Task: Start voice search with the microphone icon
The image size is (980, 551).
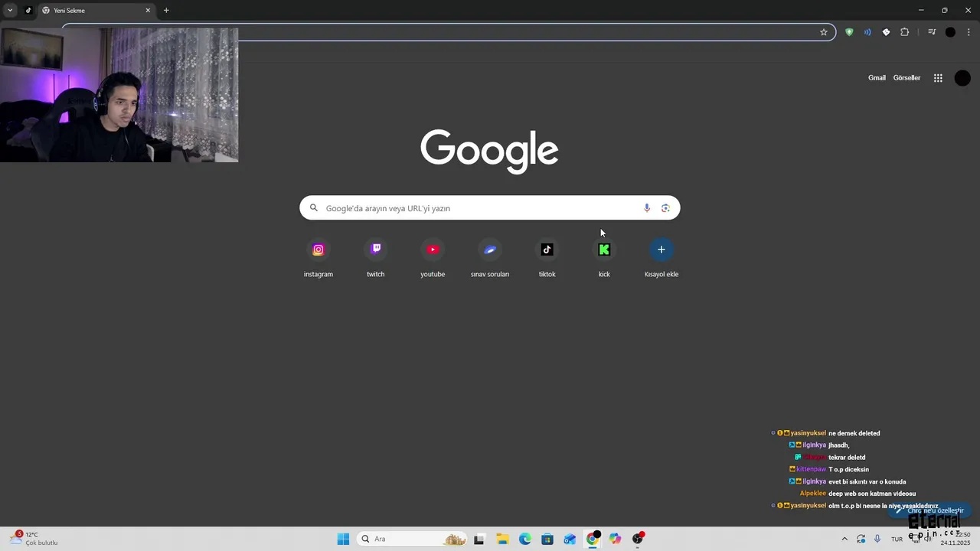Action: pyautogui.click(x=647, y=208)
